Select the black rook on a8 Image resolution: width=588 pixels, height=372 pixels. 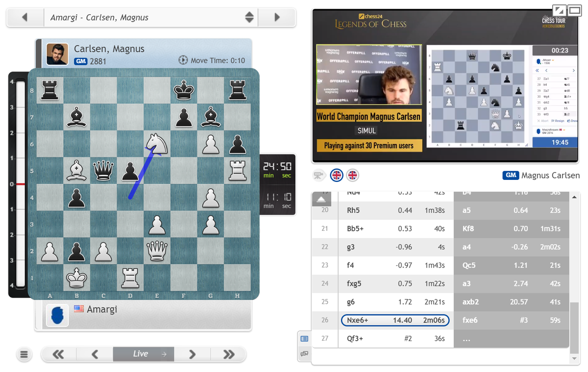[x=50, y=91]
